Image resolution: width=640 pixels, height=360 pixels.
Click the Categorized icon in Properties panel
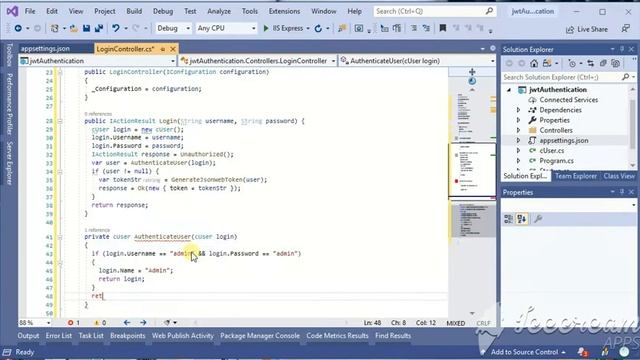pos(508,219)
